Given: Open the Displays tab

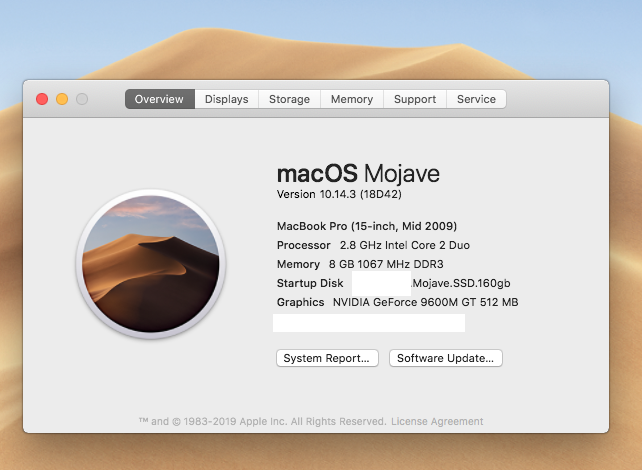Looking at the screenshot, I should [226, 99].
